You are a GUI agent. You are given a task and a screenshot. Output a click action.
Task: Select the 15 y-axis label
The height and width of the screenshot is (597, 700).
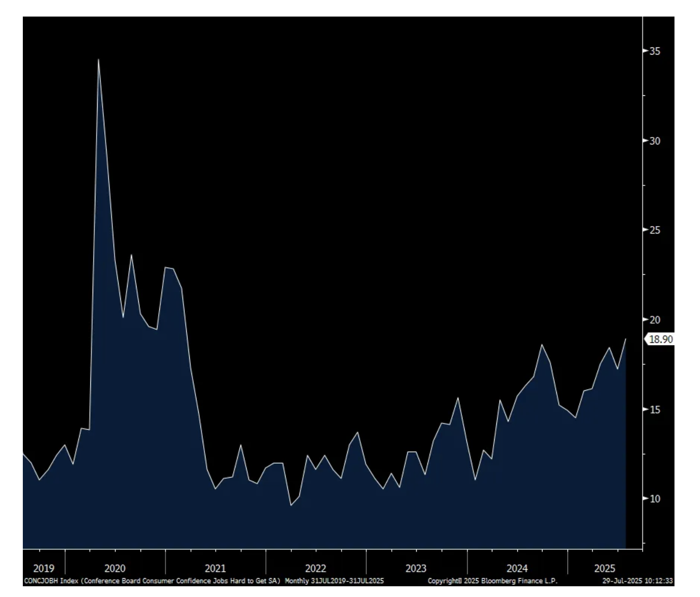pos(654,409)
